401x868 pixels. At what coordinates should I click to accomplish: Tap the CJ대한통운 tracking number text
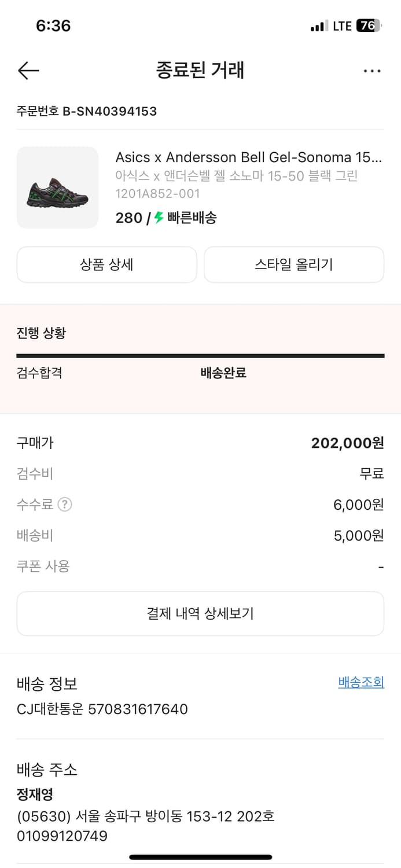(102, 709)
